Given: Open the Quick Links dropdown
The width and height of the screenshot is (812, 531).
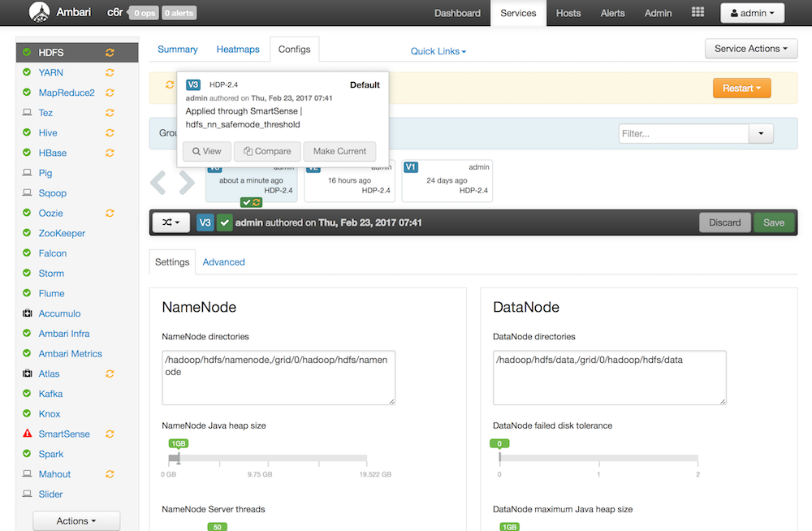Looking at the screenshot, I should tap(438, 51).
